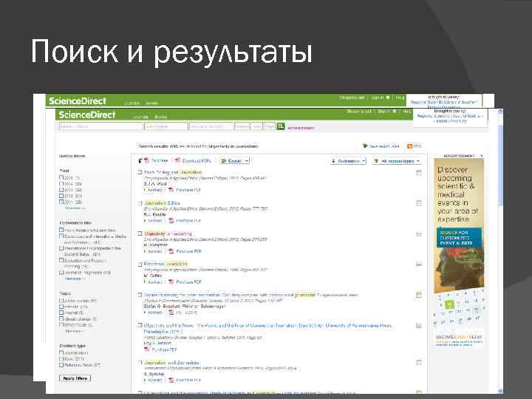The height and width of the screenshot is (399, 532).
Task: Check the Journalism and Journalists result checkbox
Action: (x=140, y=362)
